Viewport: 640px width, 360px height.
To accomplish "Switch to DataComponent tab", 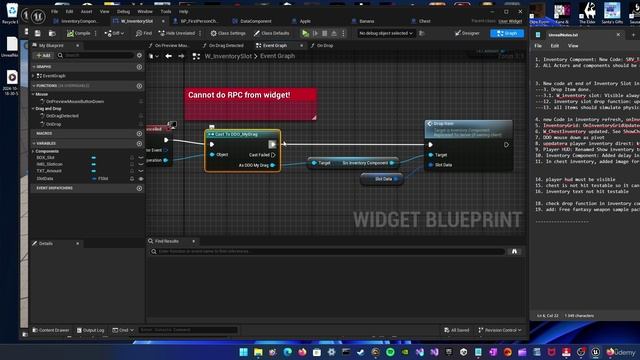I will 256,21.
